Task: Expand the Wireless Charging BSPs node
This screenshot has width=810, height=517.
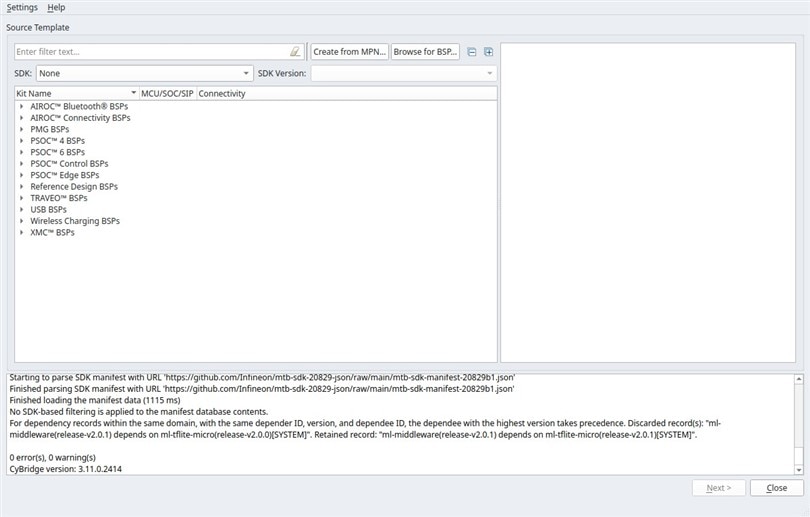Action: click(x=21, y=221)
